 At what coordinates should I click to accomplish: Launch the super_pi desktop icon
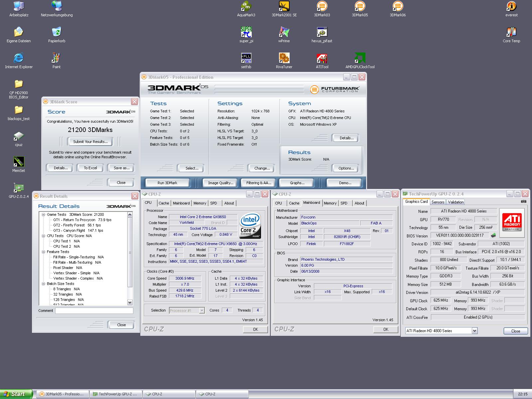[x=246, y=33]
